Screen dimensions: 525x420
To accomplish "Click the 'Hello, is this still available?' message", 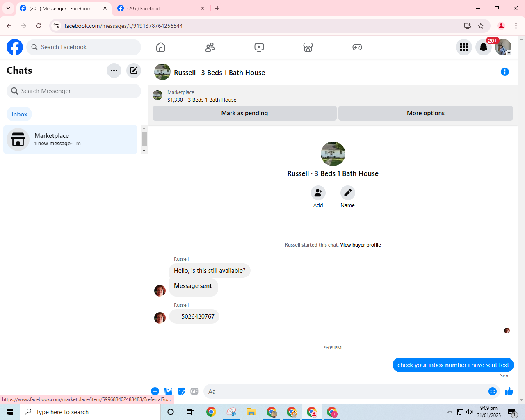I will click(210, 271).
